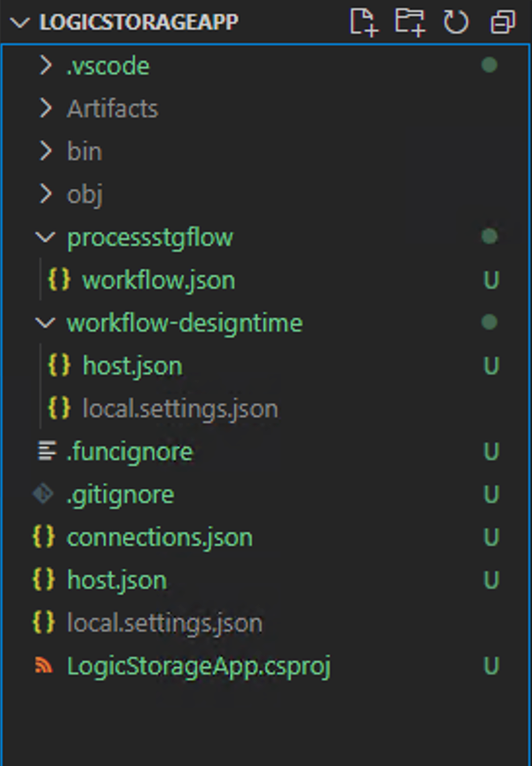Click the JSON icon of root host.json
Viewport: 532px width, 766px height.
(x=44, y=580)
